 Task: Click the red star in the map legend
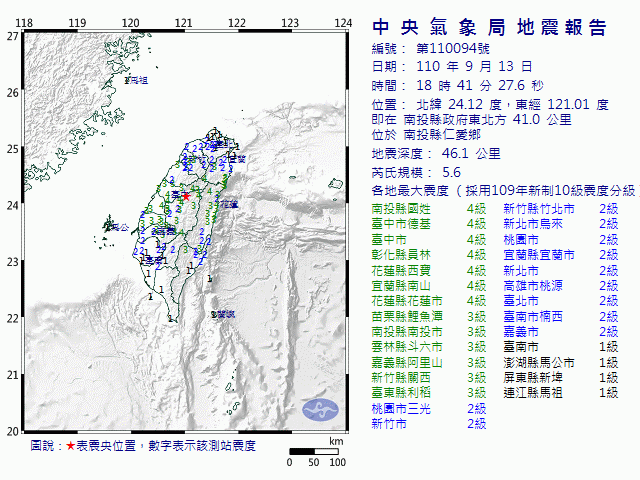coord(70,446)
